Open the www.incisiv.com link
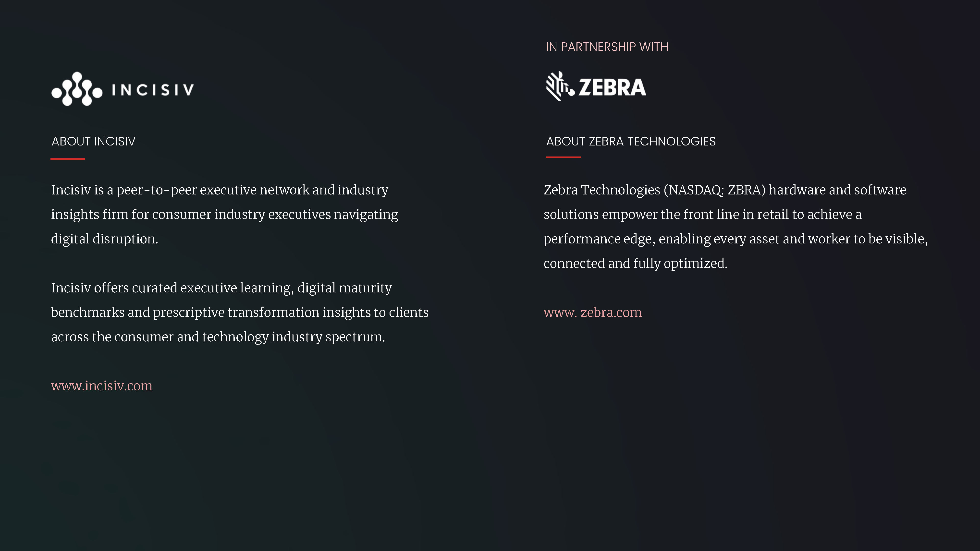This screenshot has width=980, height=551. pos(102,386)
